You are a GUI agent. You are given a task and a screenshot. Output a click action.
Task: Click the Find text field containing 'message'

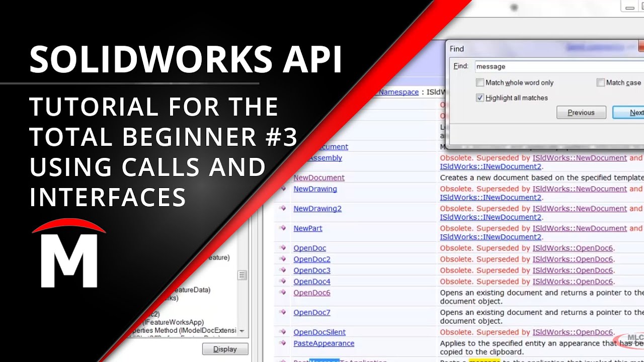(x=558, y=66)
